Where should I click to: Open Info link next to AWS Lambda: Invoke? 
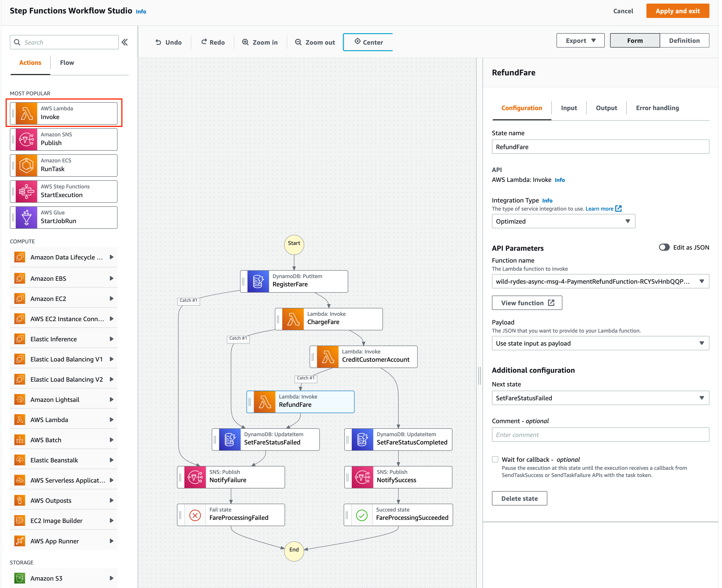559,180
